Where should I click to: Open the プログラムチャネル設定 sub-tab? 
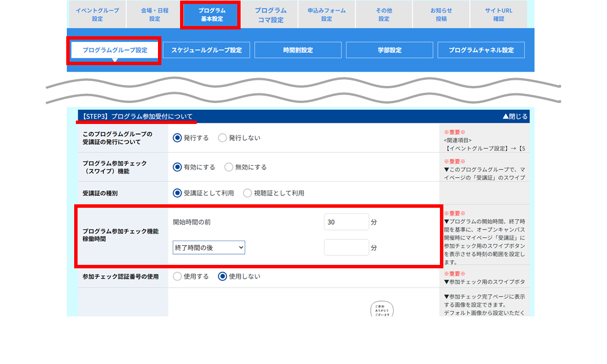point(481,50)
